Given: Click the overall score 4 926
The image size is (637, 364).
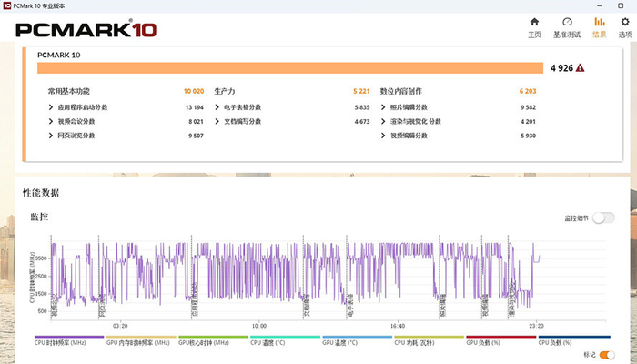Looking at the screenshot, I should click(x=561, y=68).
